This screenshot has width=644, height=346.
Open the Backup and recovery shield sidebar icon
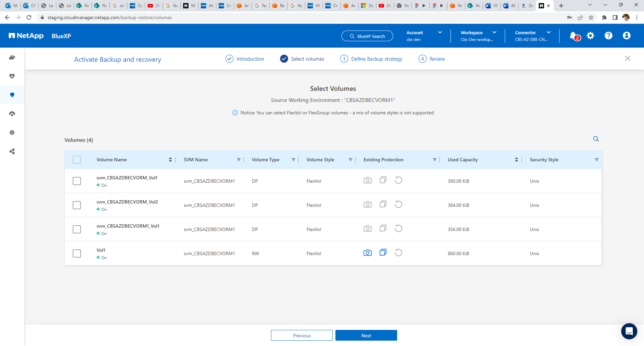tap(12, 95)
